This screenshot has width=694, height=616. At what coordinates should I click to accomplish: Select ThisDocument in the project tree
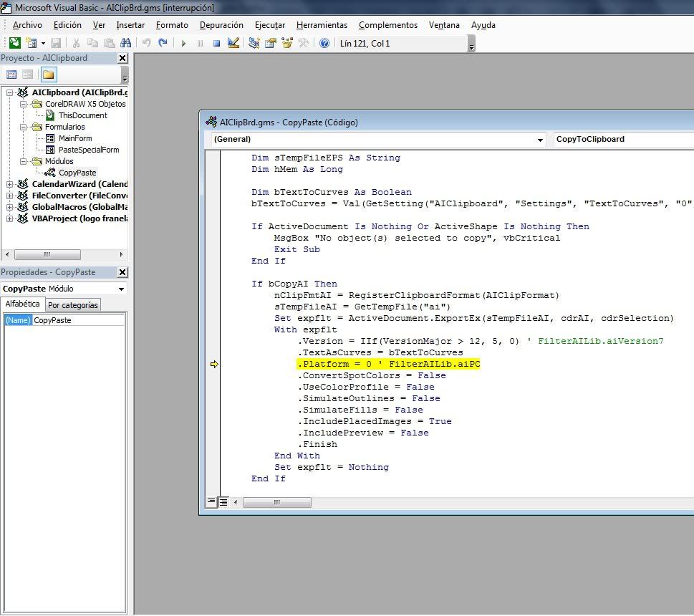83,115
